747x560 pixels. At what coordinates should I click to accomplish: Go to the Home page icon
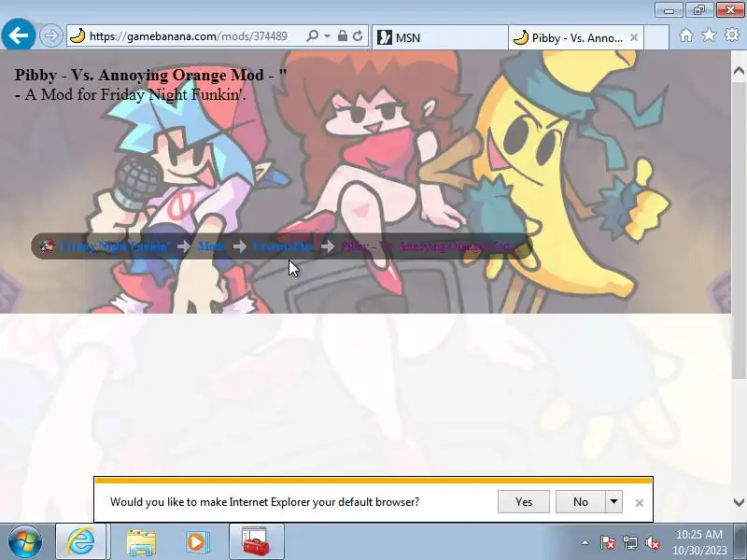(686, 35)
